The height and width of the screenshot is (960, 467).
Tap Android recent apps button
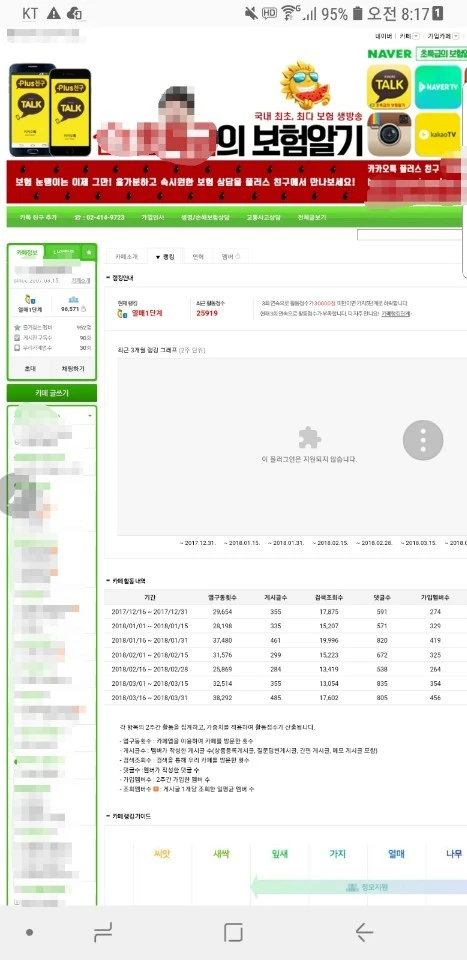coord(103,932)
